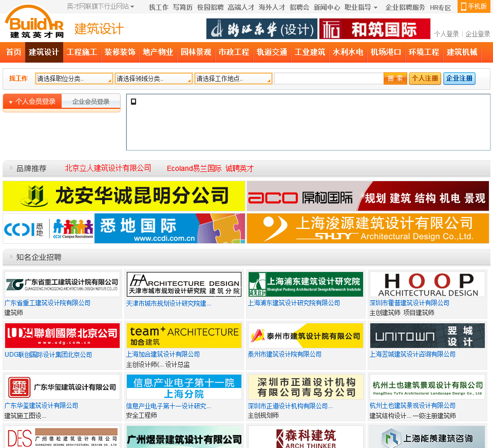The image size is (493, 448).
Task: Open the 深圳市霍普建筑设计有限公司 link
Action: pyautogui.click(x=409, y=303)
